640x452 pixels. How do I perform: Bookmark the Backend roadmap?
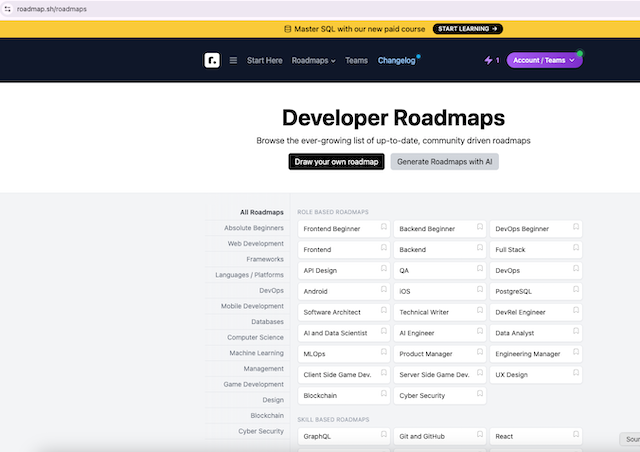pyautogui.click(x=480, y=247)
